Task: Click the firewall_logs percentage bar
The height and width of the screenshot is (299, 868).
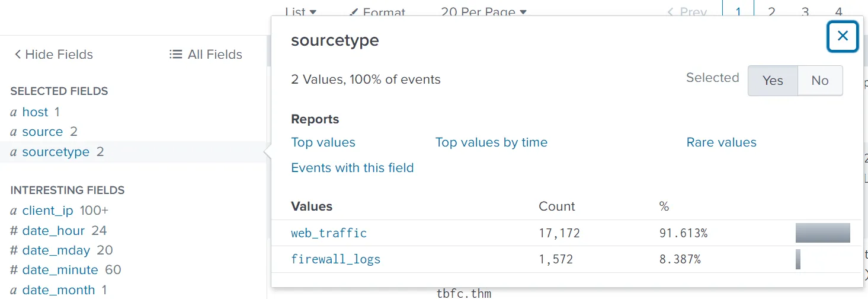Action: coord(798,259)
